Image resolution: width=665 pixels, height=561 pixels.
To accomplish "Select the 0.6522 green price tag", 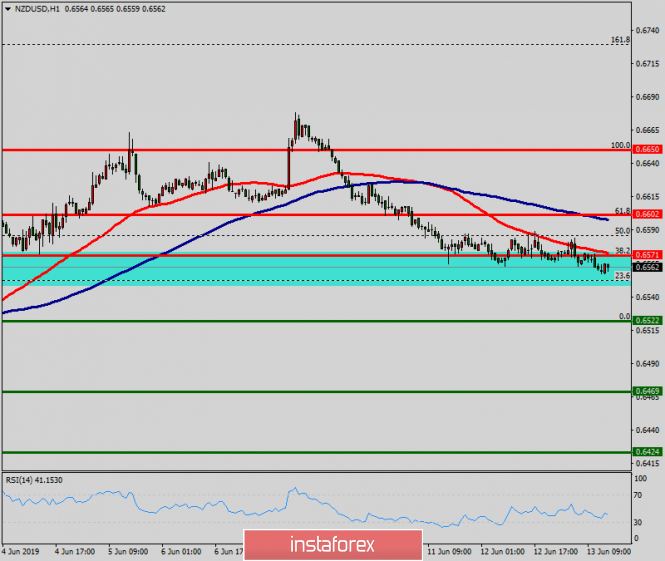I will pos(645,321).
